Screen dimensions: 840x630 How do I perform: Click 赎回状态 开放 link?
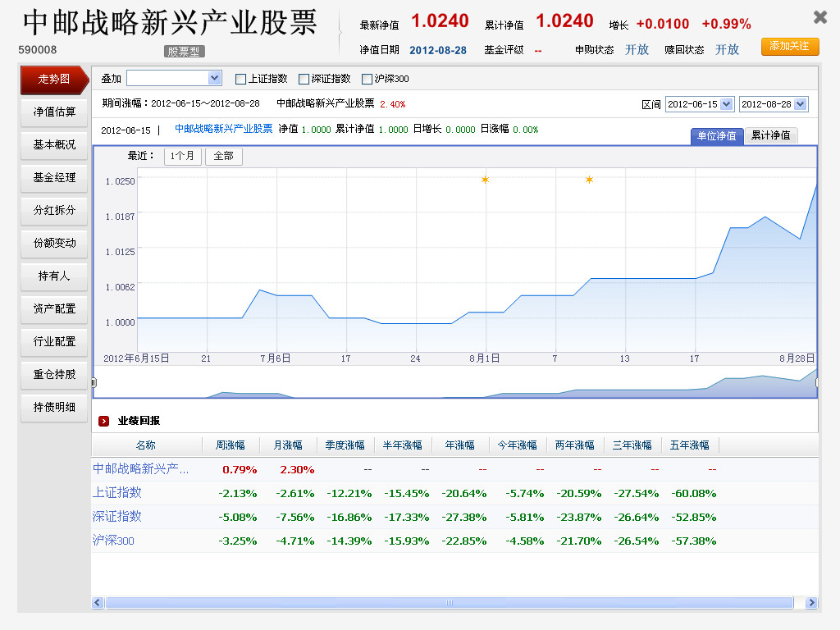click(x=727, y=50)
